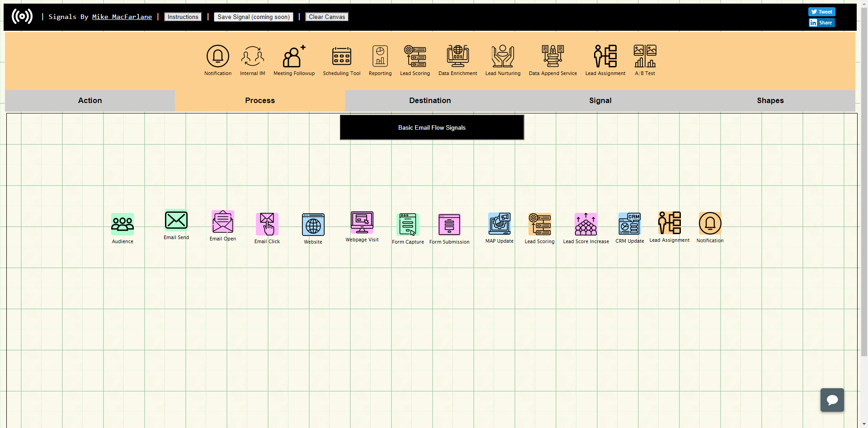The height and width of the screenshot is (428, 868).
Task: Choose the Data Enrichment icon
Action: [458, 56]
